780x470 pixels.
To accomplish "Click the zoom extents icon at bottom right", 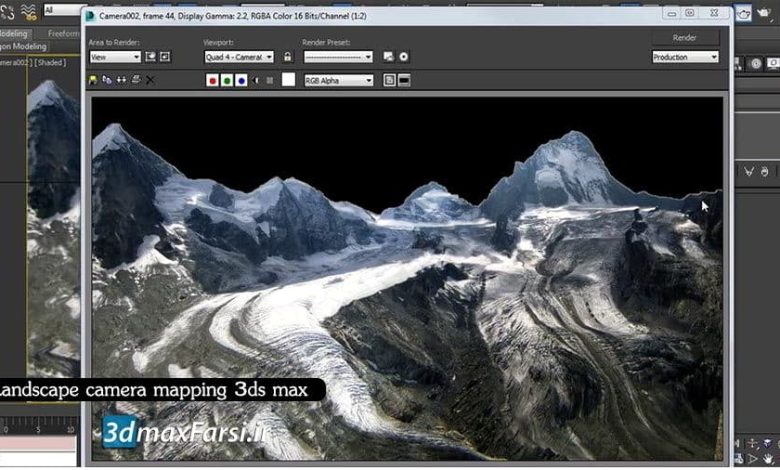I will coord(769,443).
